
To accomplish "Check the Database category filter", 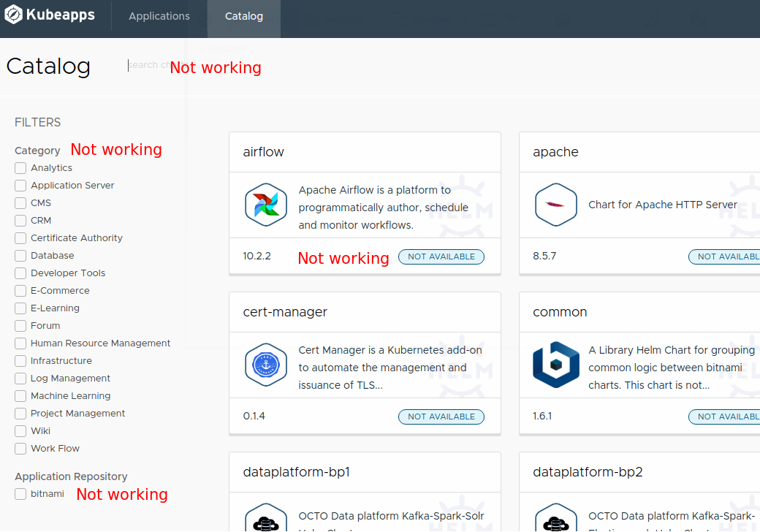I will coord(20,255).
